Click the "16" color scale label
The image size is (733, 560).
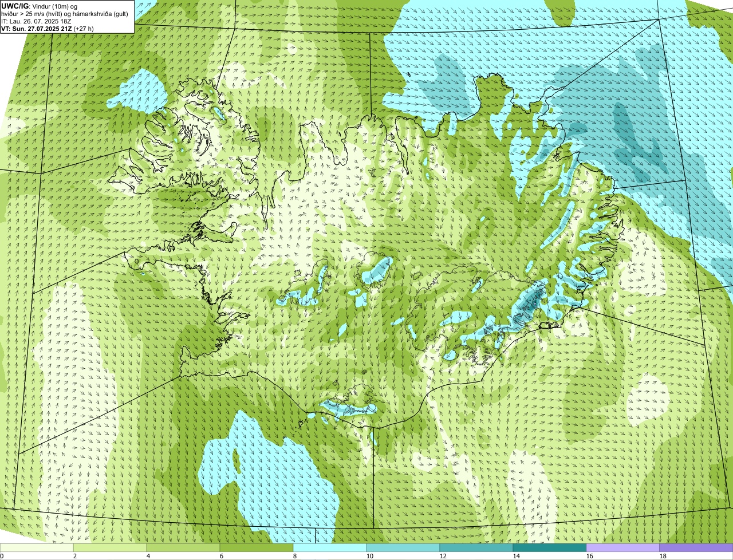pyautogui.click(x=590, y=556)
